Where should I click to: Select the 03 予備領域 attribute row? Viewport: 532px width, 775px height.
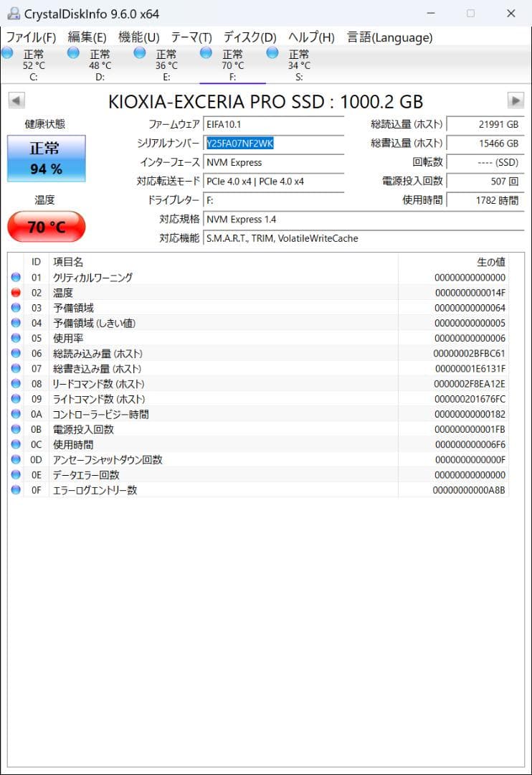pos(258,308)
